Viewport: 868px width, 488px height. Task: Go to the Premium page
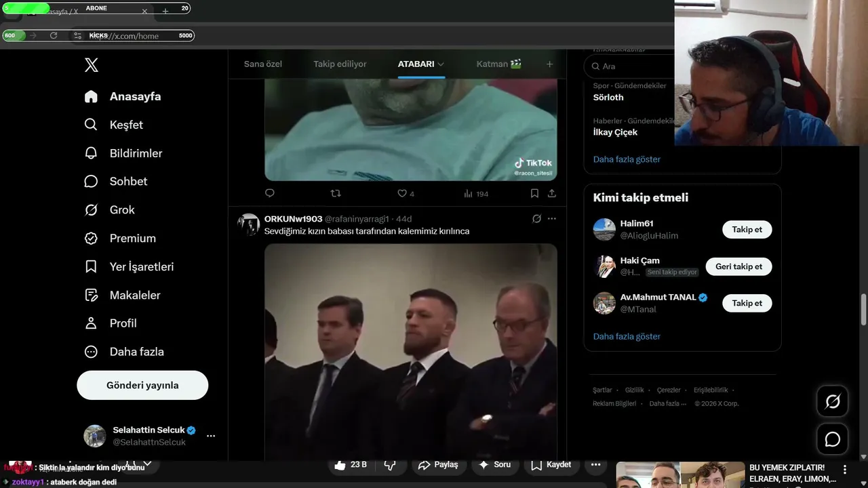pyautogui.click(x=120, y=238)
